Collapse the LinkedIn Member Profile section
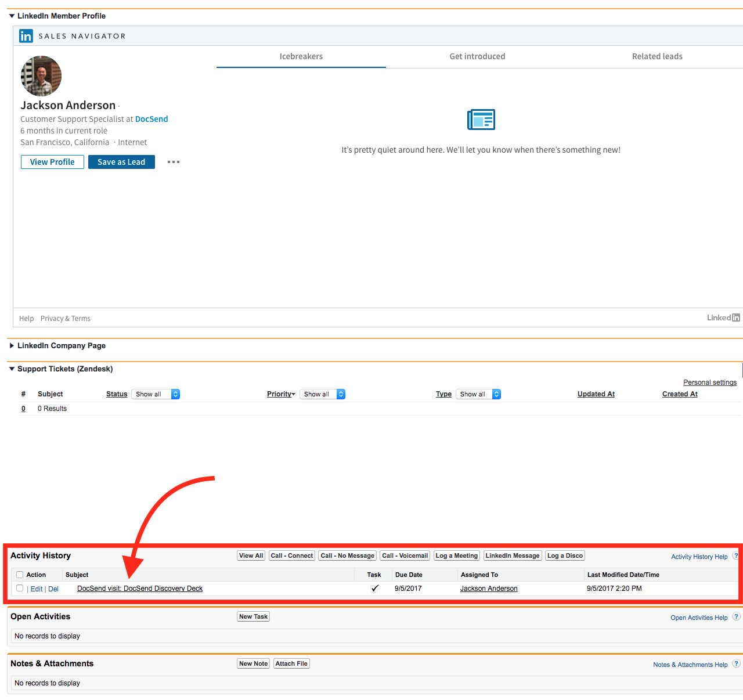 pyautogui.click(x=12, y=16)
